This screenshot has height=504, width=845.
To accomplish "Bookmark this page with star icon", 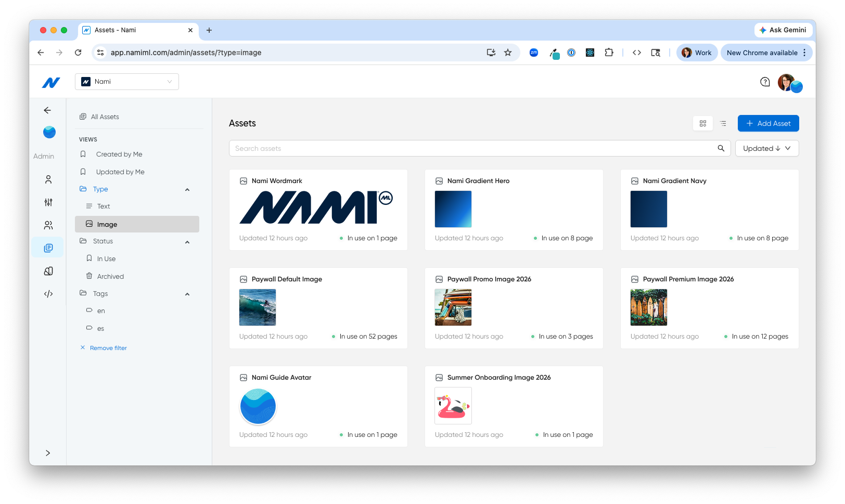I will (508, 53).
